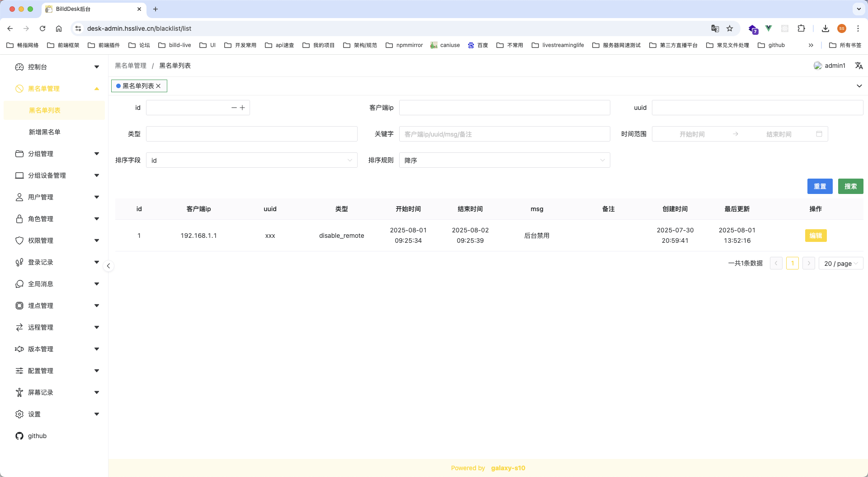Expand the tabs dropdown chevron at right
The width and height of the screenshot is (868, 477).
point(859,86)
